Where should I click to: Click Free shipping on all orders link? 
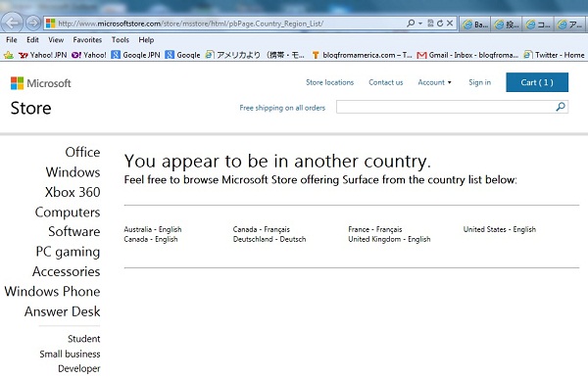pos(282,108)
